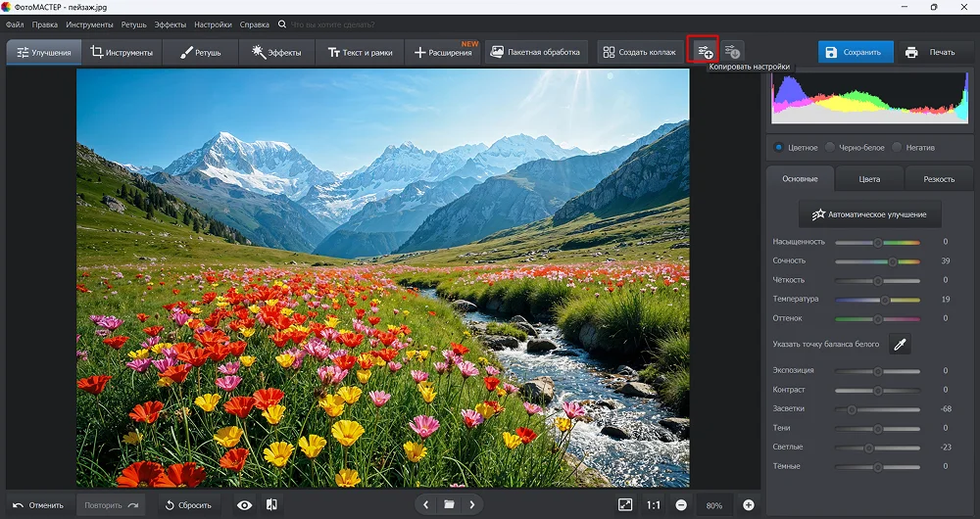Open the Справка menu
The image size is (980, 519).
(255, 24)
